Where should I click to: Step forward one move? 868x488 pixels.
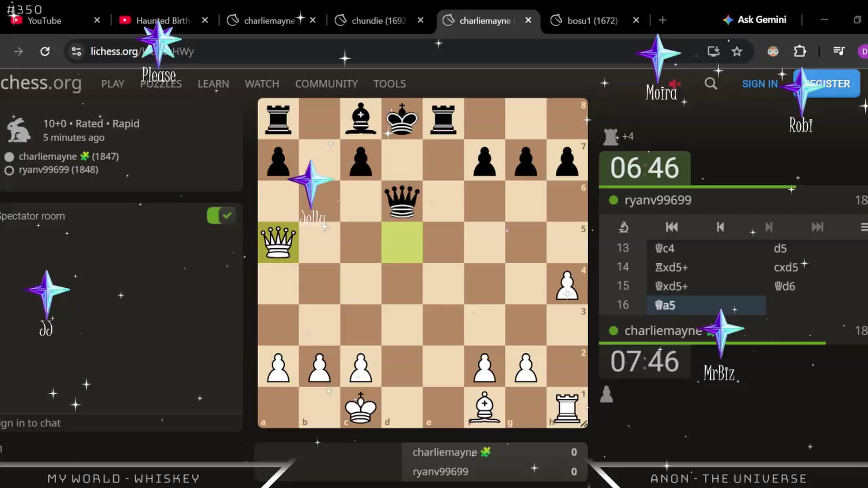click(769, 227)
